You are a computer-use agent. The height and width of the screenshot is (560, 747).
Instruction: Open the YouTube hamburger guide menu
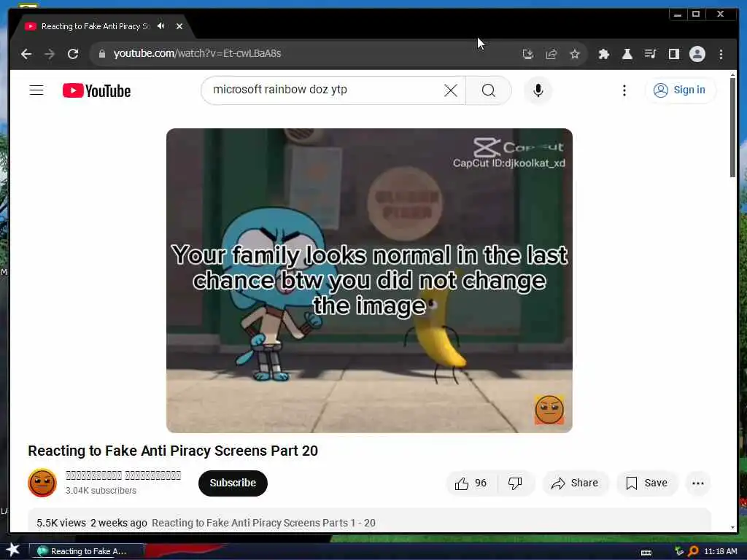[36, 90]
